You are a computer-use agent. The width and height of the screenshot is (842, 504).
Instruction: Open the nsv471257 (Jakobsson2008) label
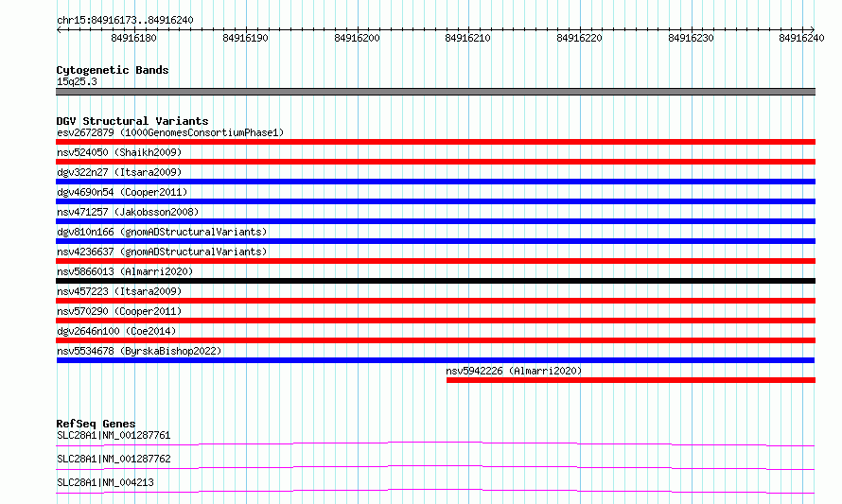[128, 212]
